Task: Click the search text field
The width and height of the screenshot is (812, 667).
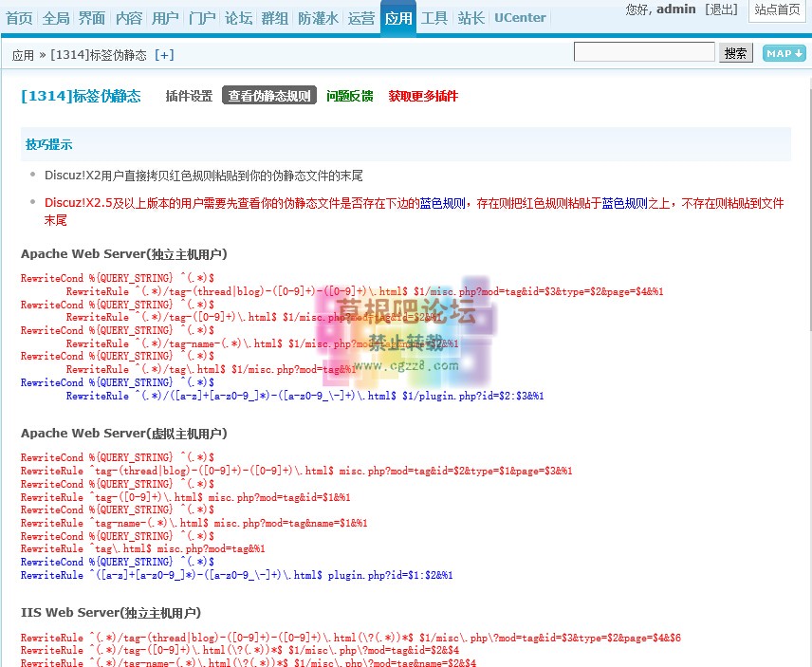Action: [644, 52]
